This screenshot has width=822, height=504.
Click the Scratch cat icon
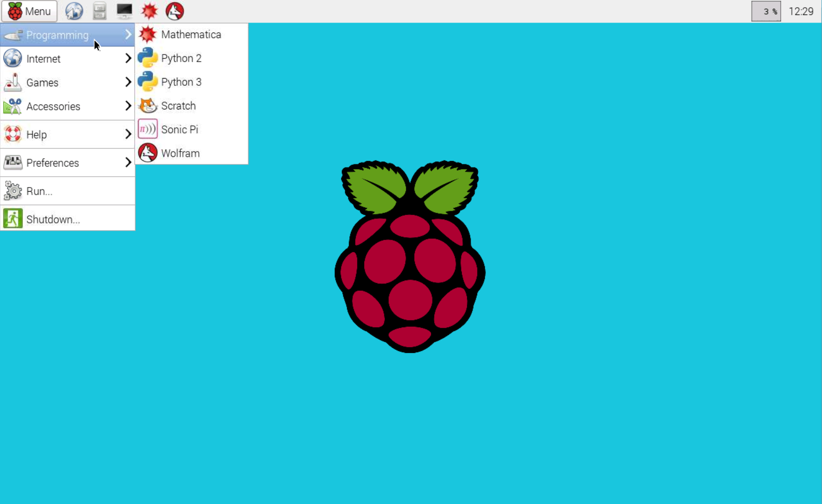[x=148, y=106]
